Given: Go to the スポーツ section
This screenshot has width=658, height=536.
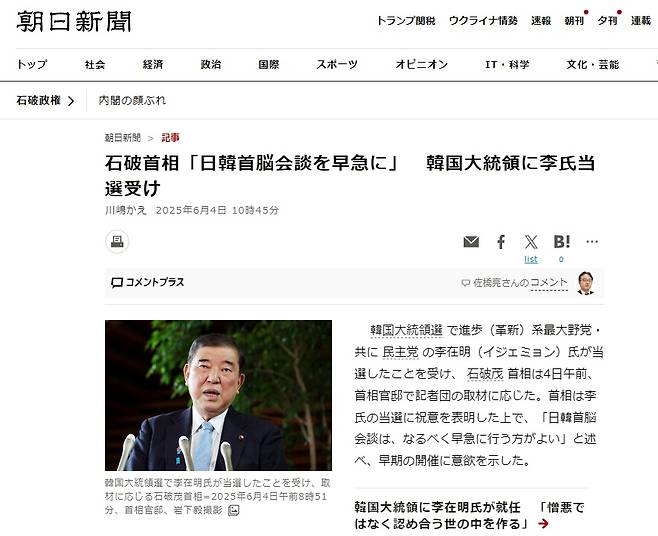Looking at the screenshot, I should 337,65.
